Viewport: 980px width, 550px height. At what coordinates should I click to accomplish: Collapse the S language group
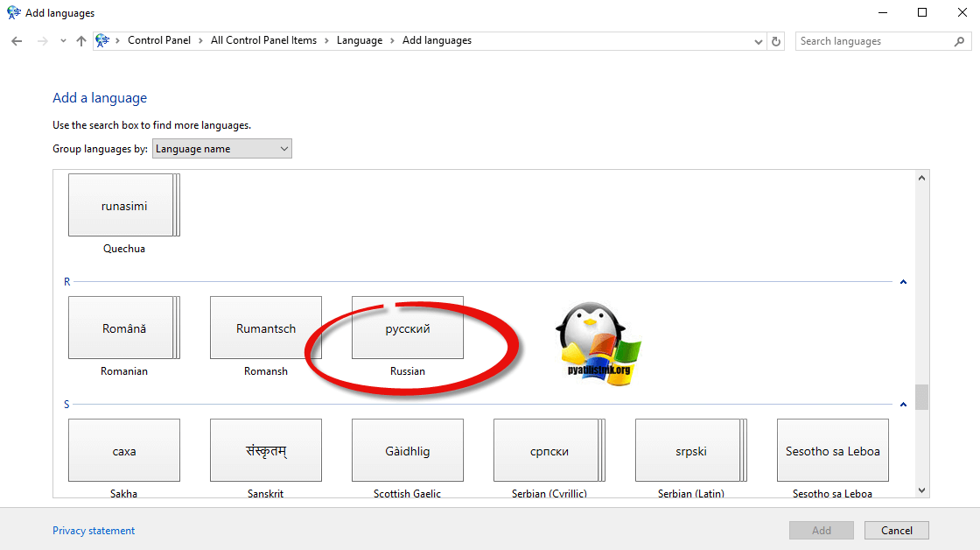click(x=903, y=405)
